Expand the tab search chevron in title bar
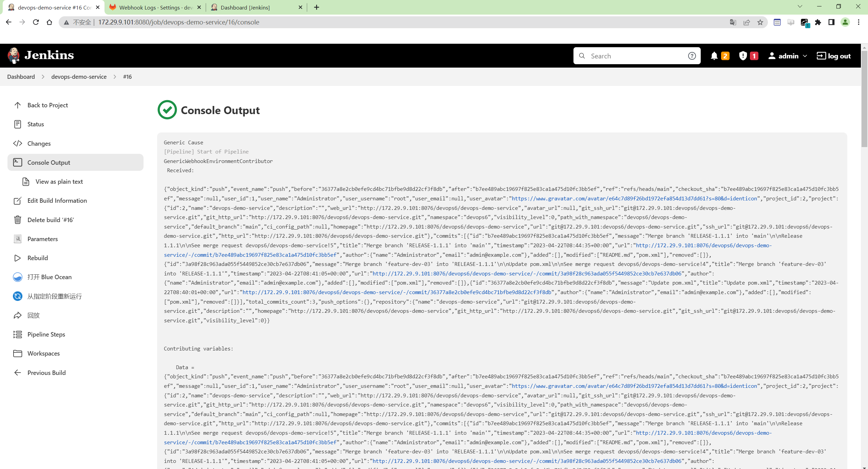Image resolution: width=868 pixels, height=469 pixels. (800, 6)
